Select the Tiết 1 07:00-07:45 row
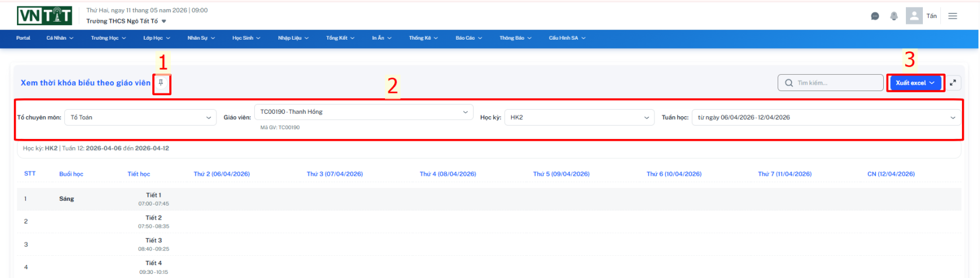 pos(489,199)
